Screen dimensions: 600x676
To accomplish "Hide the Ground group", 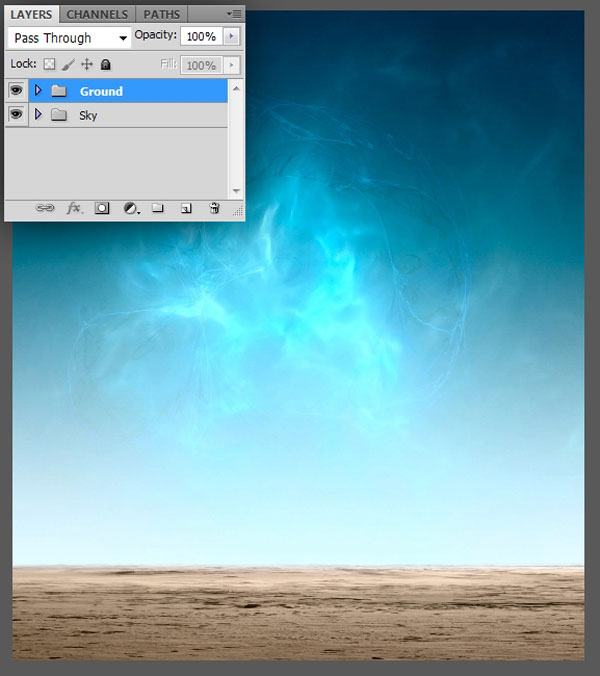I will [x=16, y=91].
